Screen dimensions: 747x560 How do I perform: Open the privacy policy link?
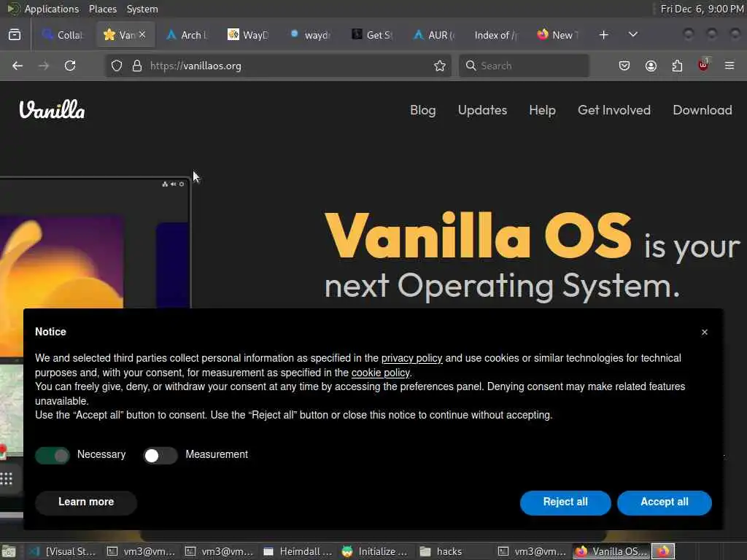(x=411, y=358)
